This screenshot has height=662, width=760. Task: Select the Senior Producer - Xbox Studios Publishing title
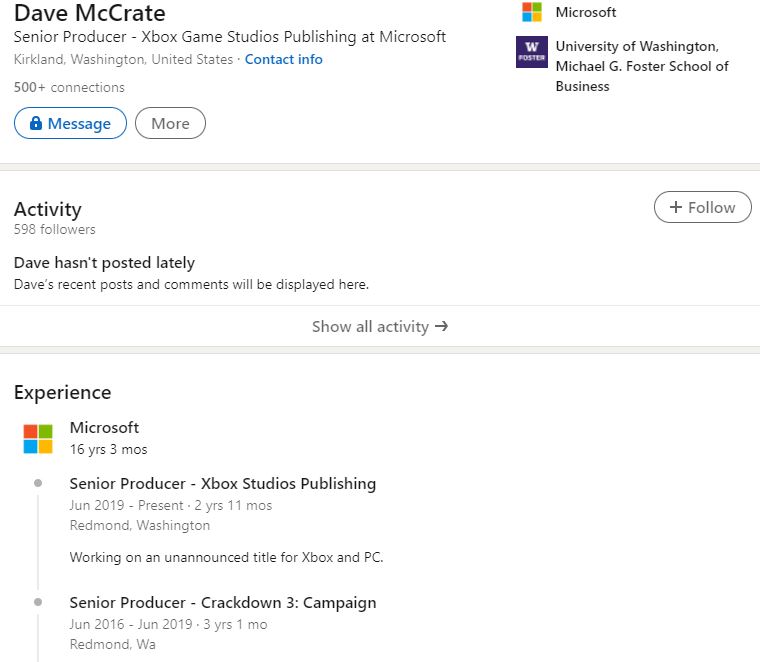(223, 484)
